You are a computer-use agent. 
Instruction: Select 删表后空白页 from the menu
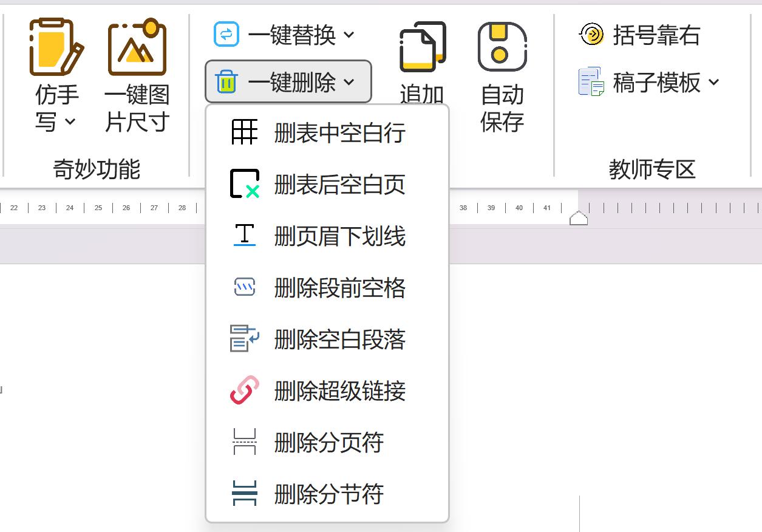[x=339, y=183]
